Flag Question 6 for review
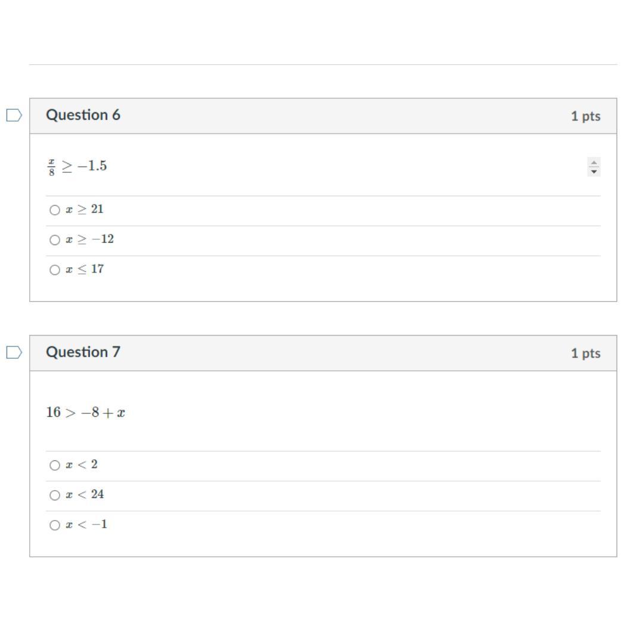The height and width of the screenshot is (644, 644). 14,116
